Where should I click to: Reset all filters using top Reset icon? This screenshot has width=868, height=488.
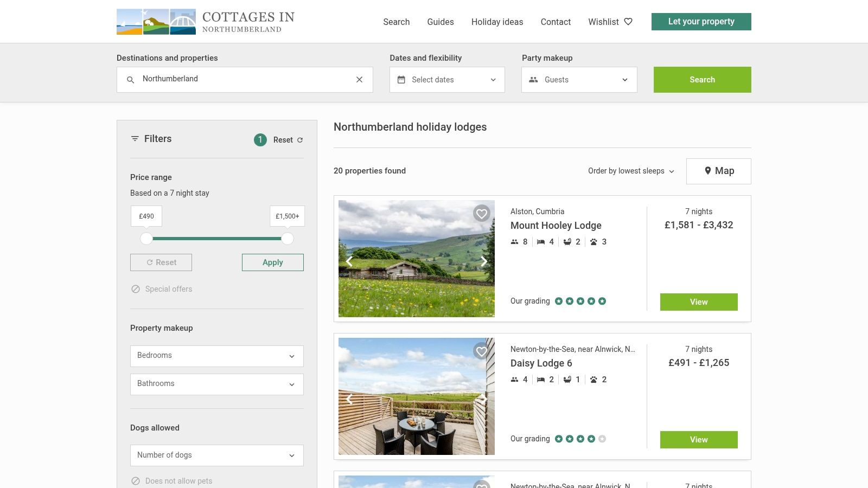pyautogui.click(x=299, y=140)
